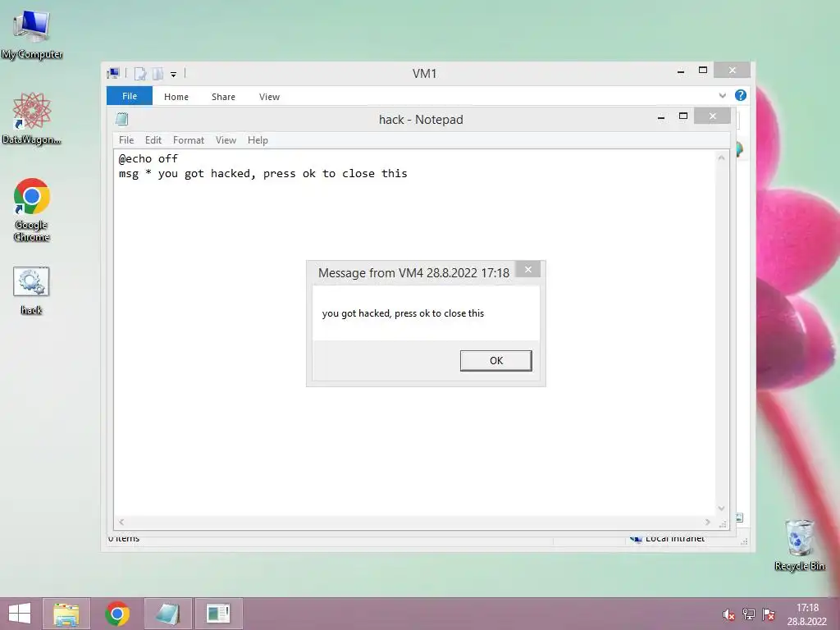Select the hack batch file icon
This screenshot has width=840, height=630.
(x=31, y=291)
